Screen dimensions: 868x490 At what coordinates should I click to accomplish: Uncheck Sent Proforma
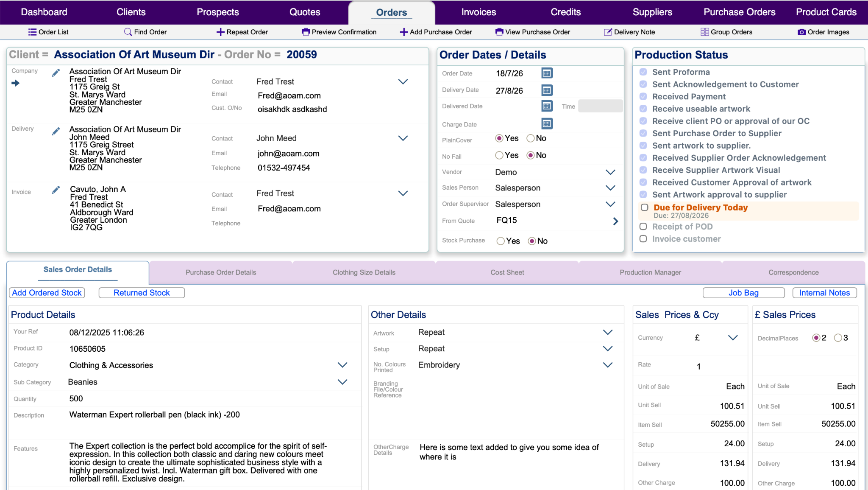coord(643,72)
